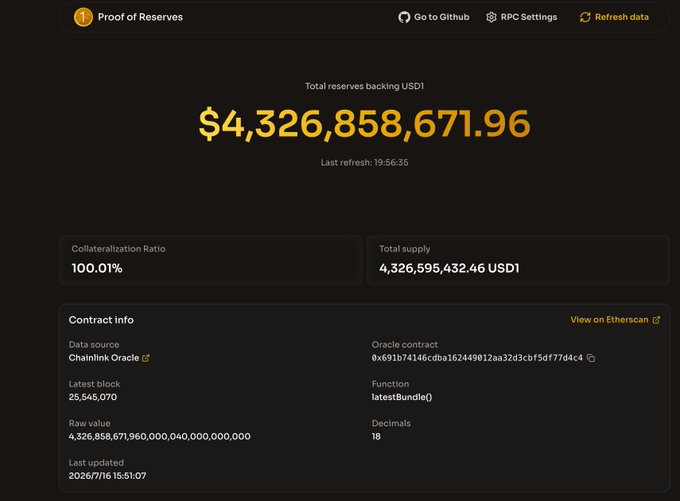Click the Proof of Reserves title

140,17
